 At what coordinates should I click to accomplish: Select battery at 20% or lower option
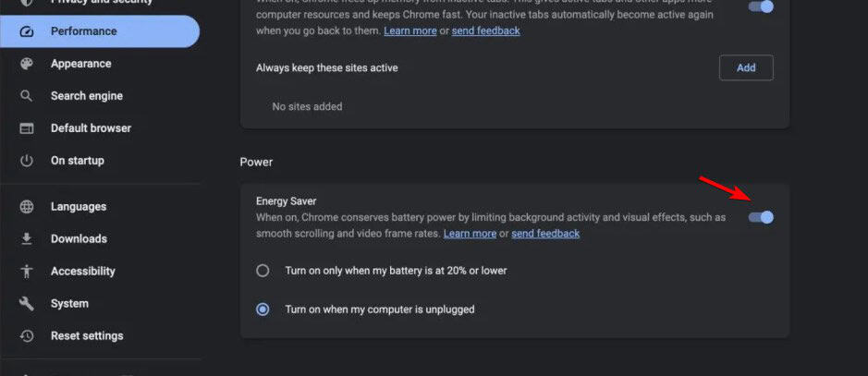point(263,271)
